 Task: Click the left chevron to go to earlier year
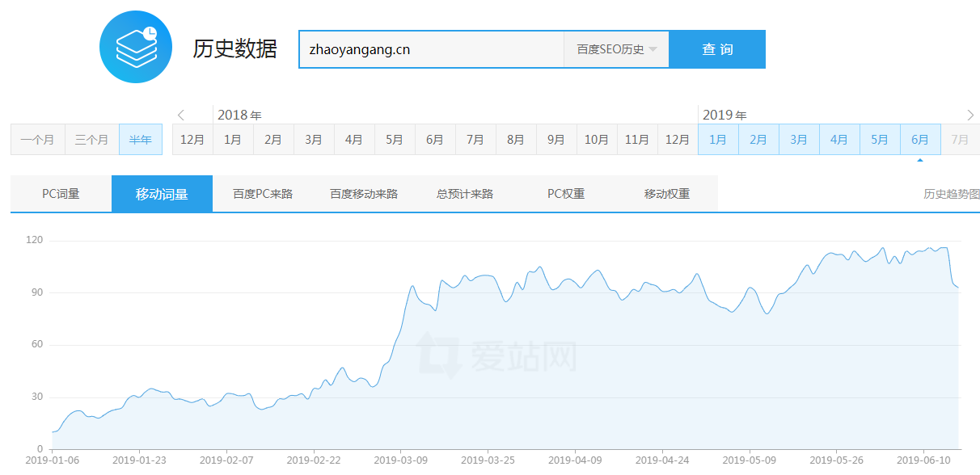[180, 115]
